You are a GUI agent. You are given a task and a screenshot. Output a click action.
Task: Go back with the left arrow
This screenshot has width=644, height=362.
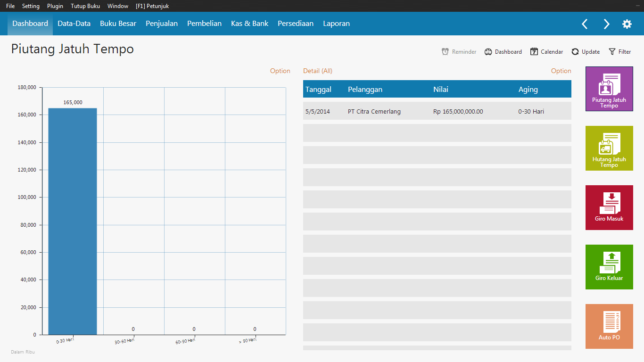click(x=585, y=24)
